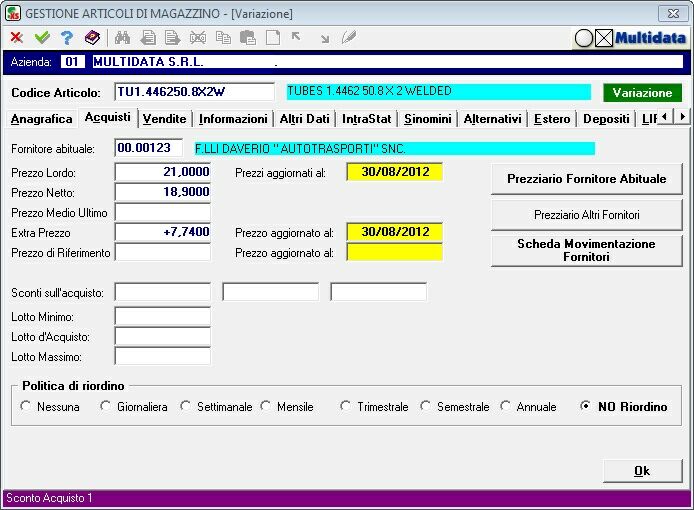Go to previous record document icon
694x510 pixels.
pos(148,38)
